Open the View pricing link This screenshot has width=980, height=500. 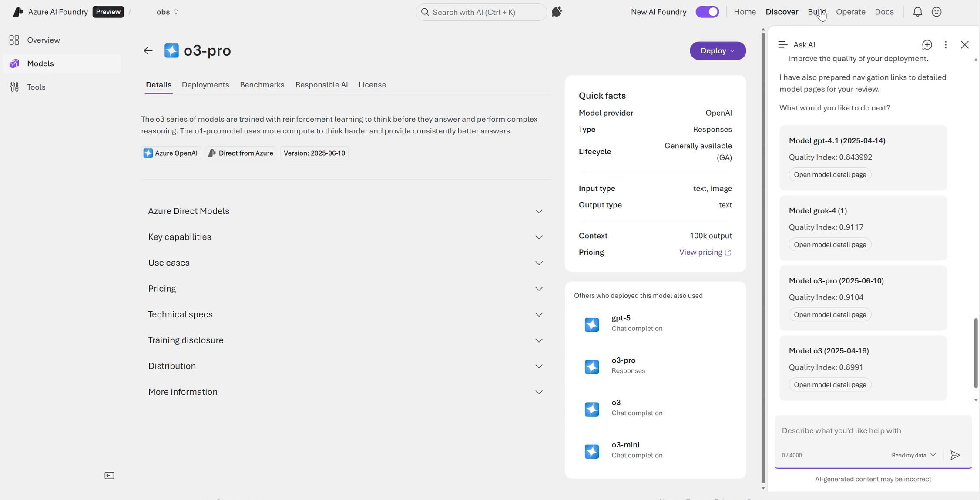pyautogui.click(x=701, y=252)
